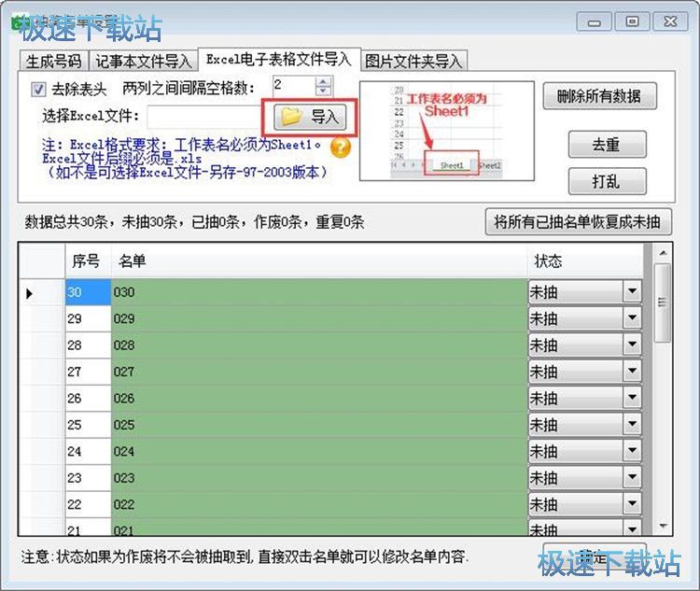This screenshot has height=591, width=700.
Task: Select the Excel电子表格文件导入 tab
Action: click(279, 60)
